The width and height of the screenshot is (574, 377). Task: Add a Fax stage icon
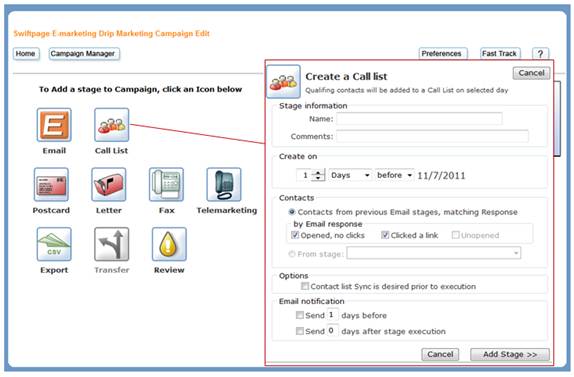(x=167, y=184)
